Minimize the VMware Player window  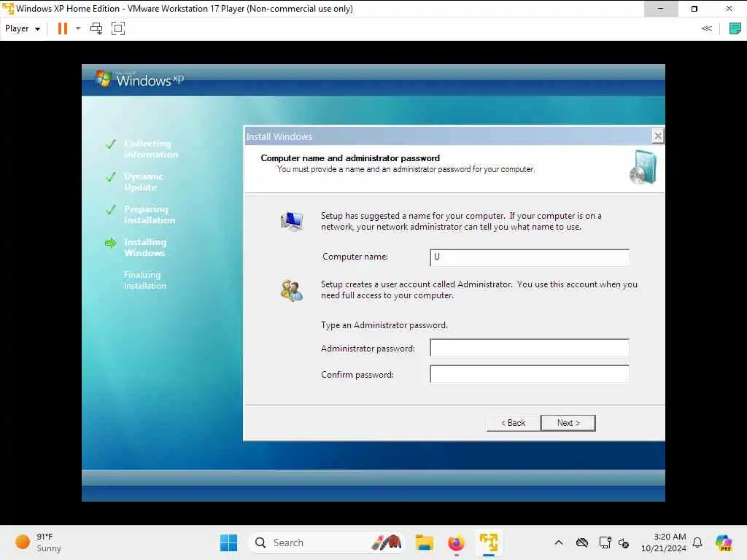point(661,9)
